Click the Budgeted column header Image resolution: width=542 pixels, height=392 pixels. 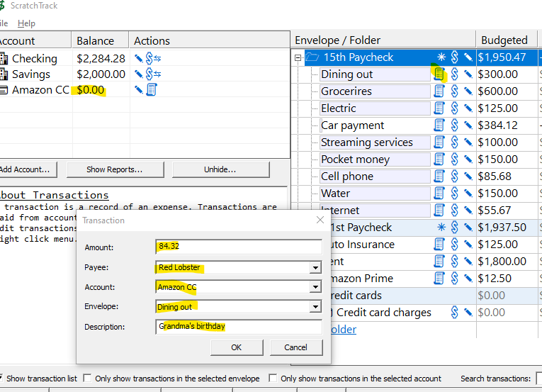[507, 40]
